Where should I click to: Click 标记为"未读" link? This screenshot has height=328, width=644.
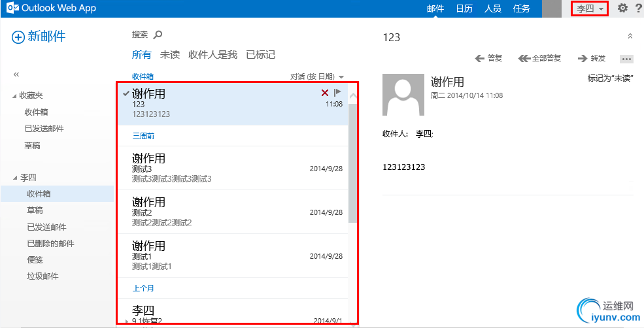click(x=611, y=78)
